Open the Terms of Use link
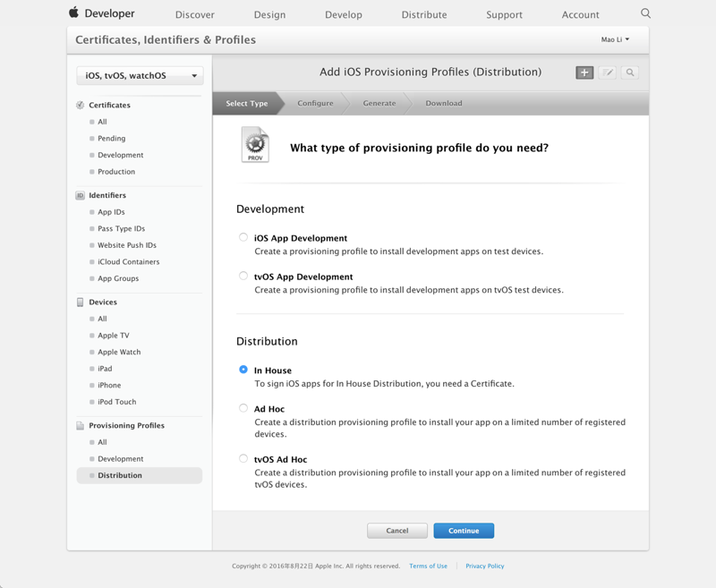Image resolution: width=716 pixels, height=588 pixels. (429, 567)
